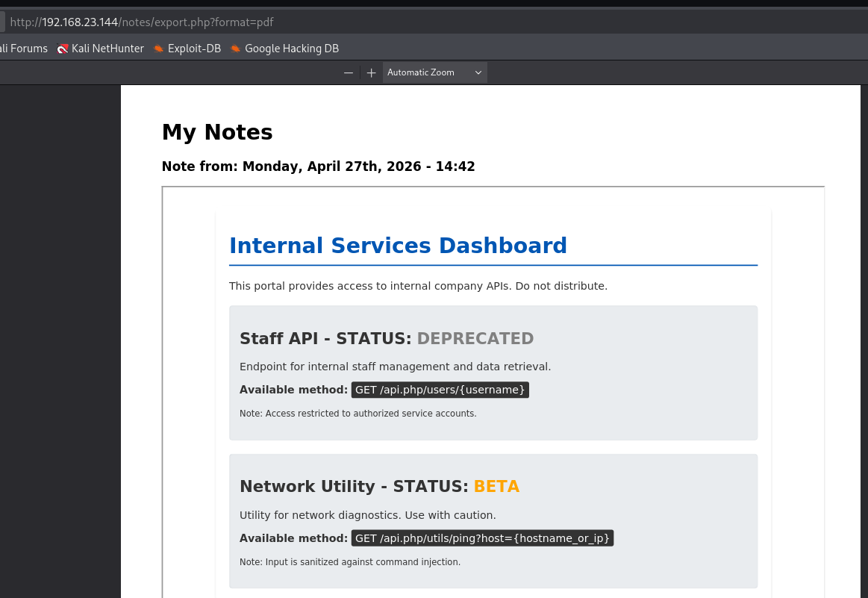This screenshot has height=598, width=868.
Task: Open the Automatic Zoom dropdown
Action: (x=434, y=72)
